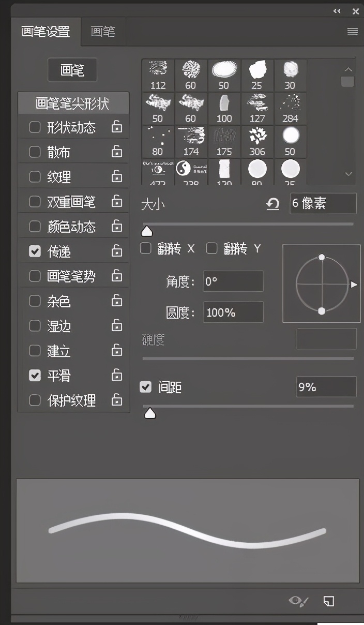Select the 画笔设置 tab
364x625 pixels.
(x=45, y=32)
